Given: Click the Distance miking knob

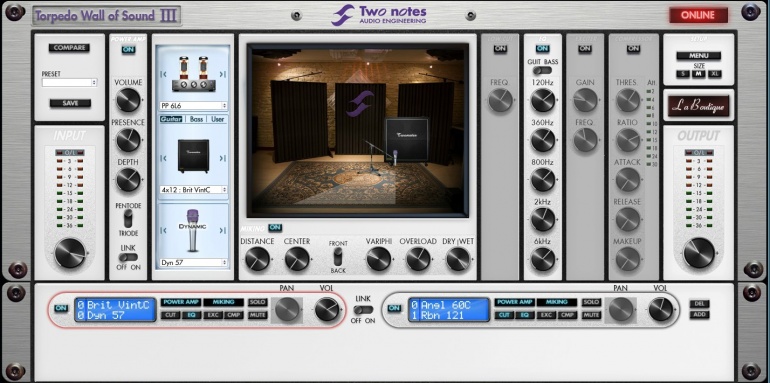Looking at the screenshot, I should click(x=257, y=259).
